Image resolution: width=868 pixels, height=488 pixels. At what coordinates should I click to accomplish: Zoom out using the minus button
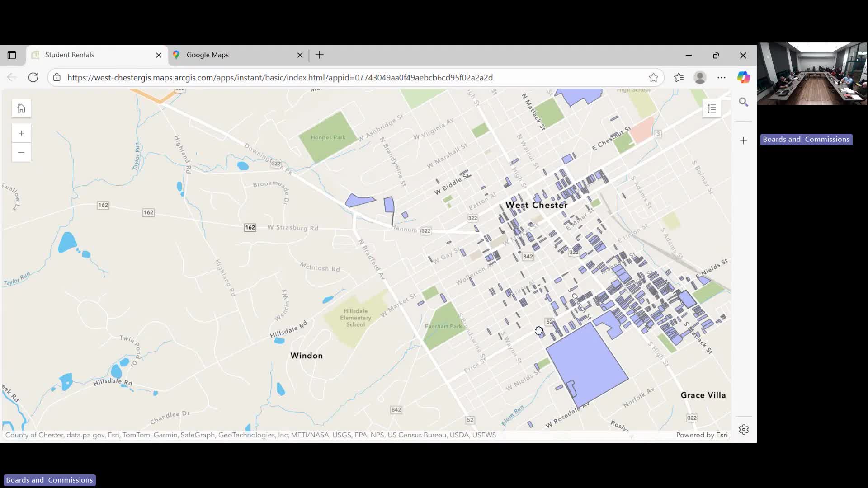pos(21,153)
